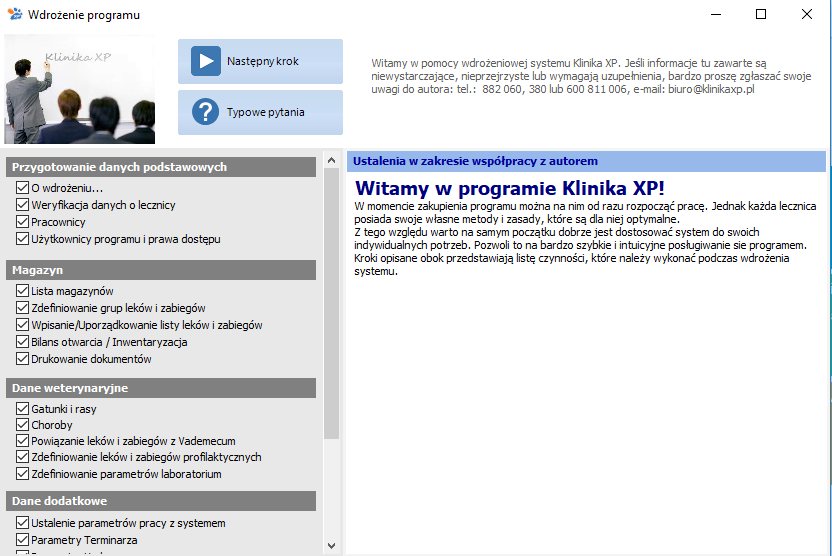Select 'Weryfikacja danych o lecznicy' step text

point(103,205)
